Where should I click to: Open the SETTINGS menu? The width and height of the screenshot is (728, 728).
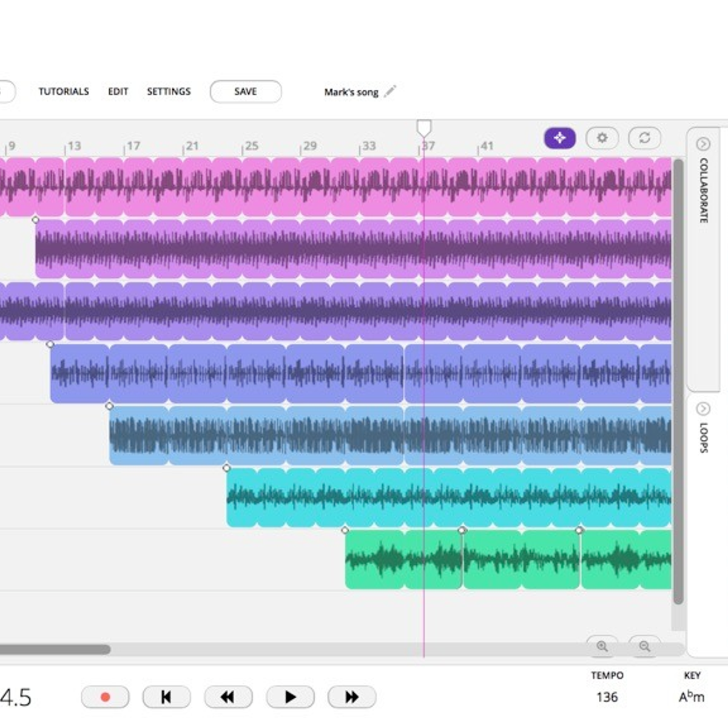coord(168,92)
